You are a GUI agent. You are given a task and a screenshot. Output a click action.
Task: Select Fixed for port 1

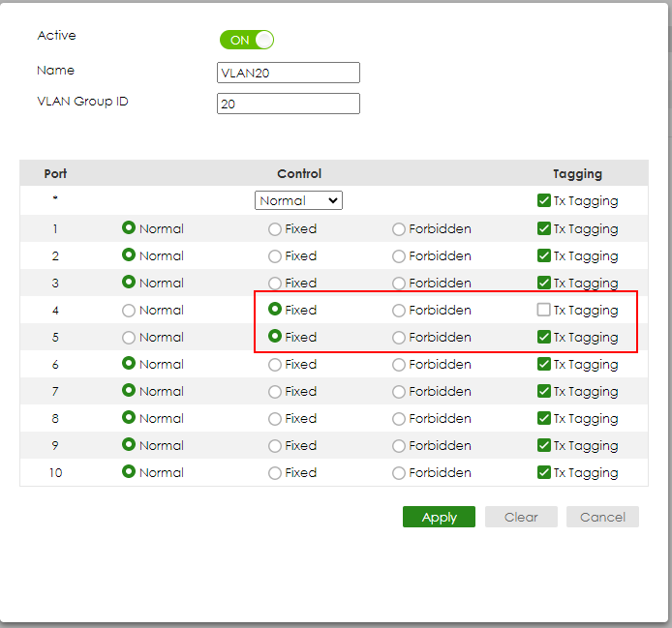coord(275,229)
